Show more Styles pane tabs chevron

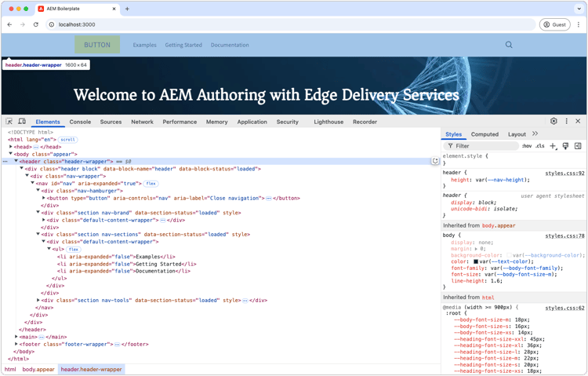click(535, 133)
